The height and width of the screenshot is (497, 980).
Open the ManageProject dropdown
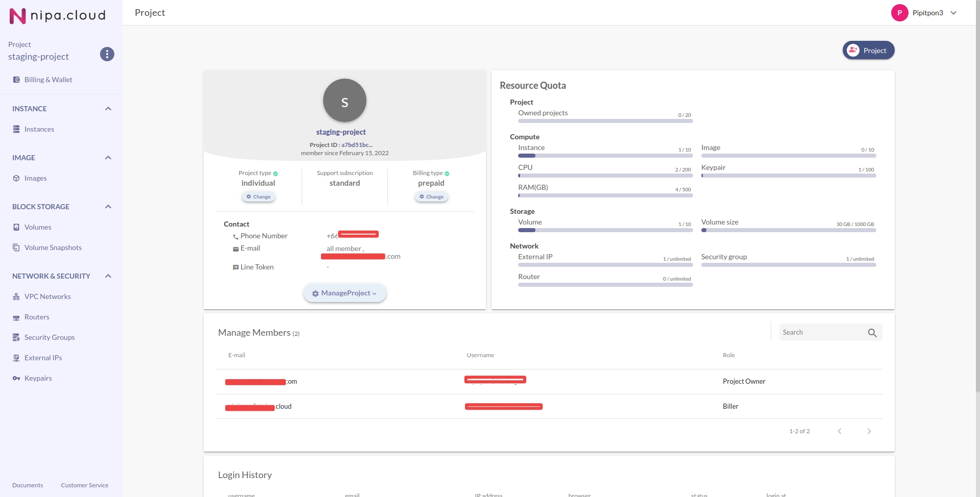click(x=345, y=293)
